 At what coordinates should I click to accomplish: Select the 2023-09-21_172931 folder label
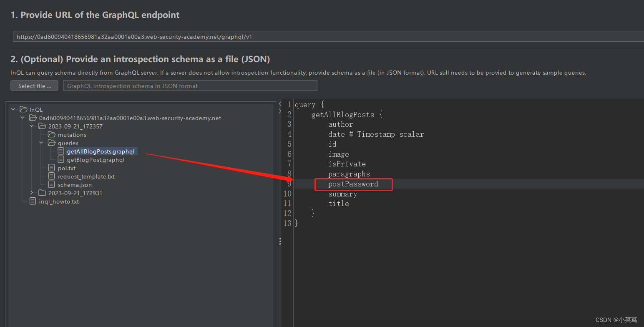(75, 193)
